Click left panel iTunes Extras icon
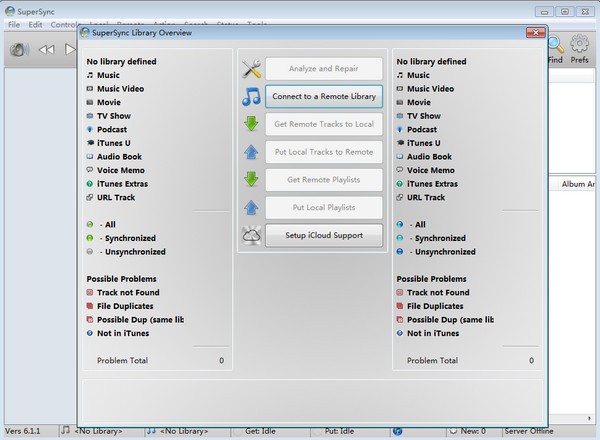The width and height of the screenshot is (600, 440). coord(90,184)
